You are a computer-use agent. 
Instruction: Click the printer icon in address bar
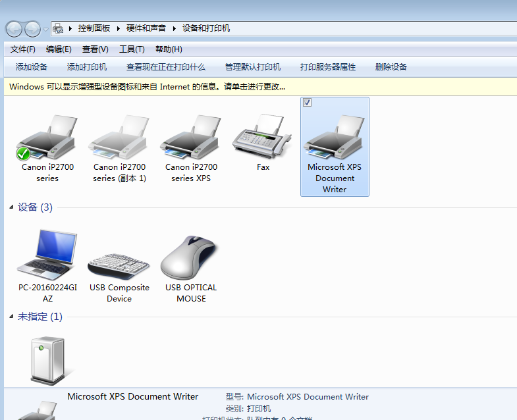point(58,28)
